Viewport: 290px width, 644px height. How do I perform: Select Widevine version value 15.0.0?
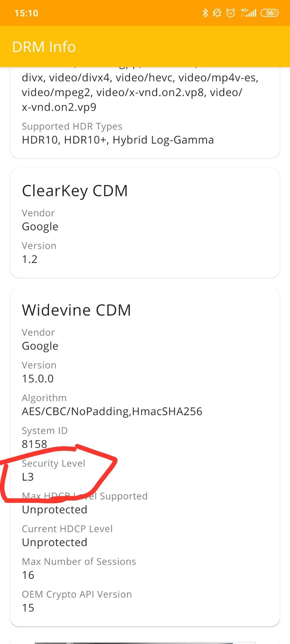pyautogui.click(x=38, y=379)
